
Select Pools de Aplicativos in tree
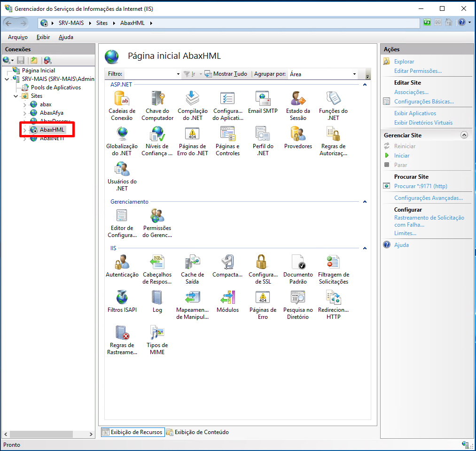click(55, 87)
